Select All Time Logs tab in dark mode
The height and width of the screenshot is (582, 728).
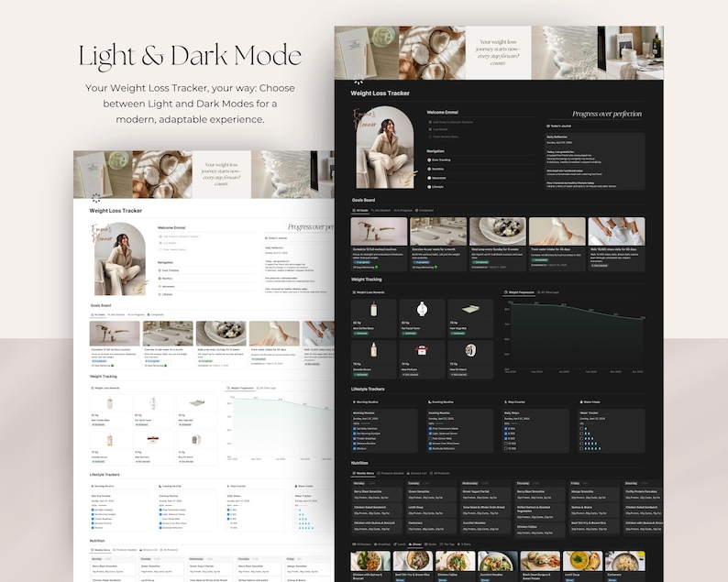(x=548, y=292)
